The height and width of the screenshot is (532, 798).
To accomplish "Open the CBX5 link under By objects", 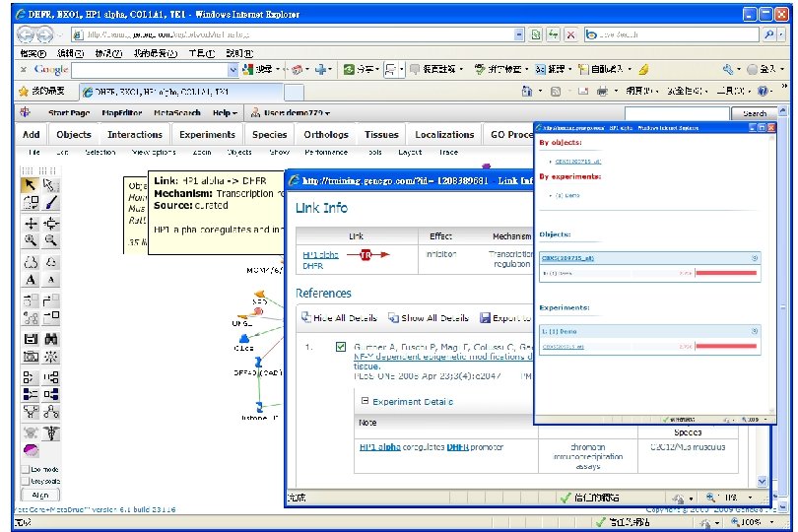I will (578, 162).
